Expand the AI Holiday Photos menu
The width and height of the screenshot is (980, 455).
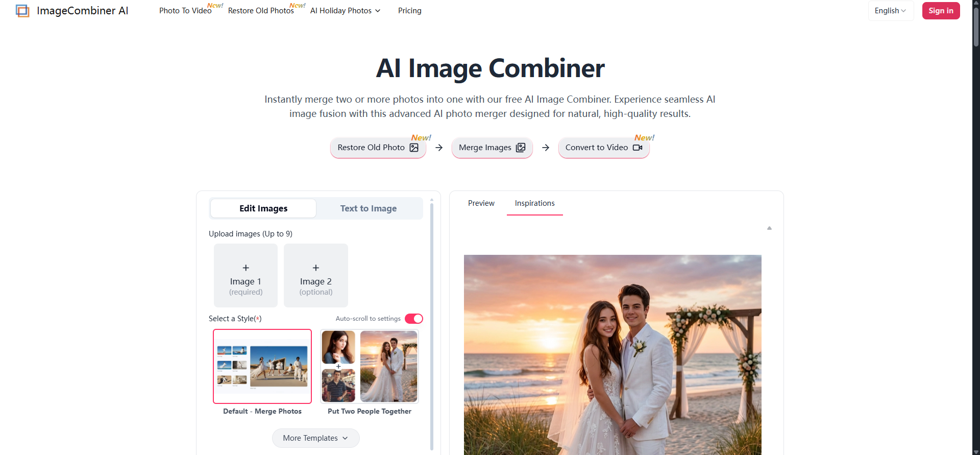tap(345, 11)
